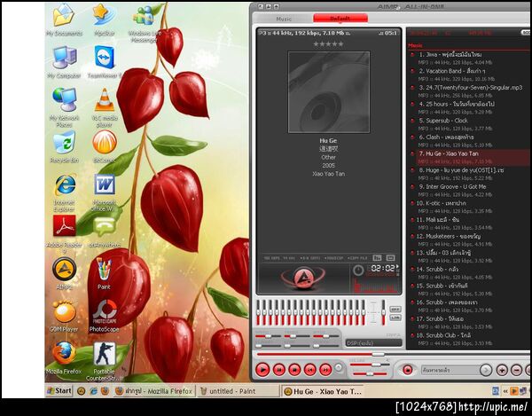Select track 14 Scrubb in playlist

click(x=470, y=273)
